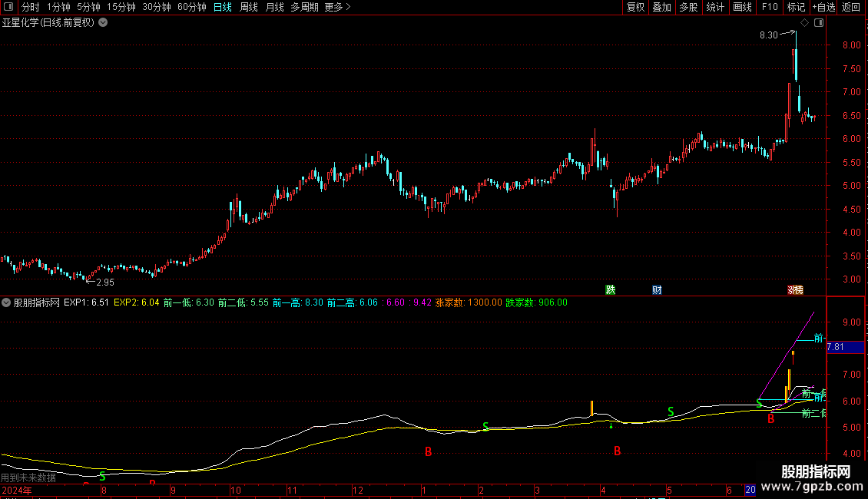Click the green 跌 event marker
This screenshot has width=868, height=499.
tap(611, 289)
